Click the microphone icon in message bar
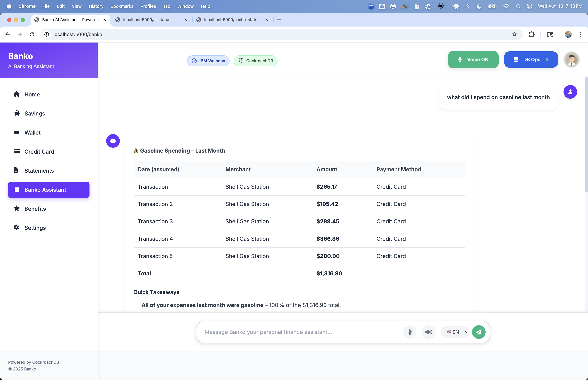 tap(409, 332)
